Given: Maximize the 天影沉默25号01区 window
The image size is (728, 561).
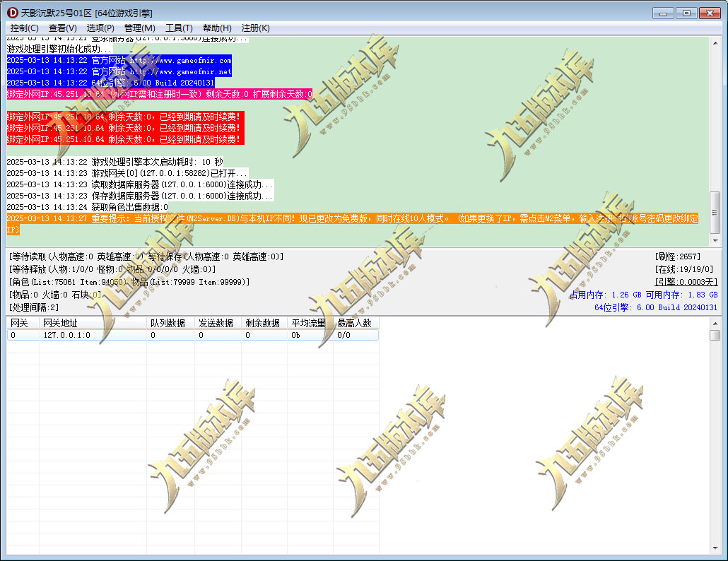Looking at the screenshot, I should coord(686,13).
